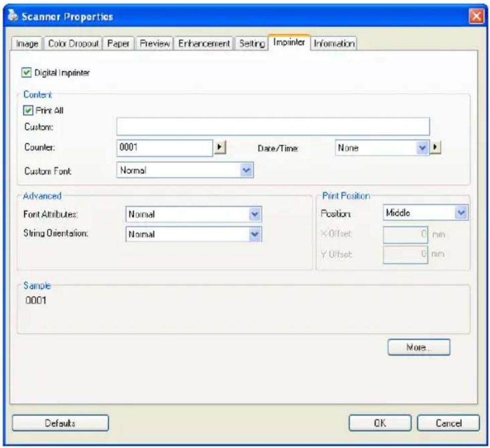Click inside the Custom text field
The height and width of the screenshot is (448, 490).
pos(273,127)
